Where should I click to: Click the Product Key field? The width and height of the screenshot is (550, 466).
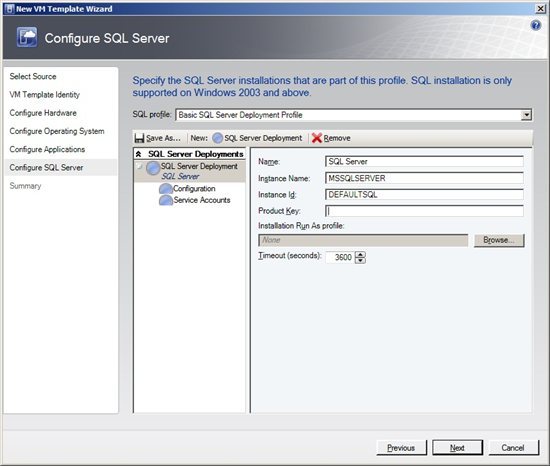424,211
